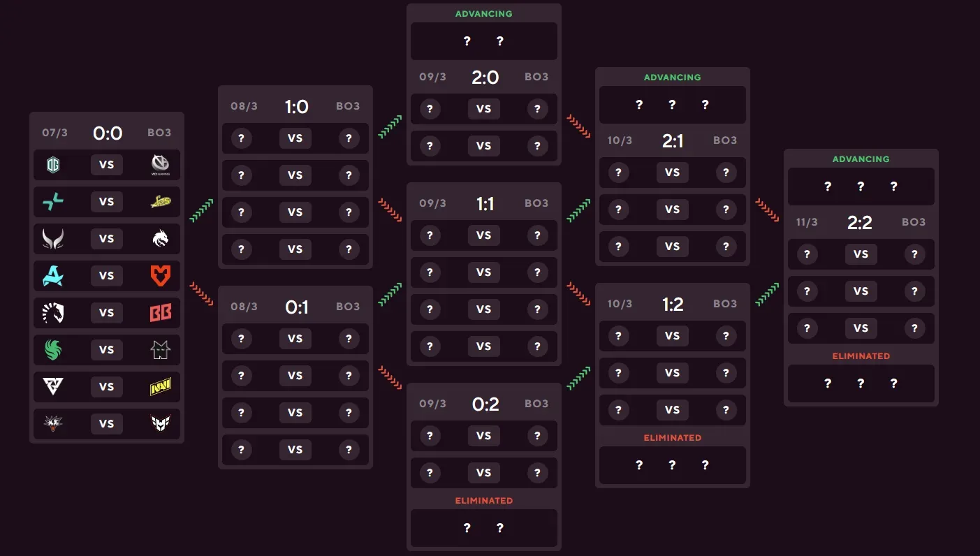980x556 pixels.
Task: Click the ELIMINATED label under 0:2 bracket
Action: point(484,501)
